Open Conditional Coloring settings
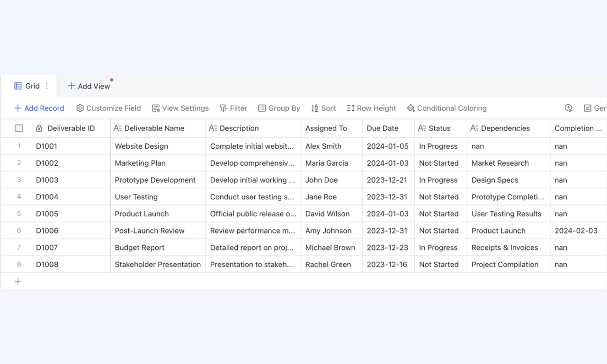 point(447,108)
